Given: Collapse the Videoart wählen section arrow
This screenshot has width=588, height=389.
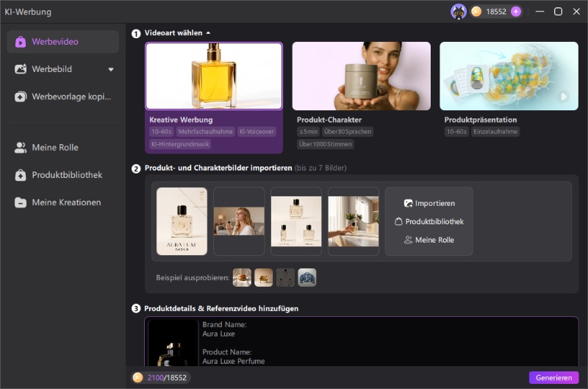Looking at the screenshot, I should click(x=208, y=33).
